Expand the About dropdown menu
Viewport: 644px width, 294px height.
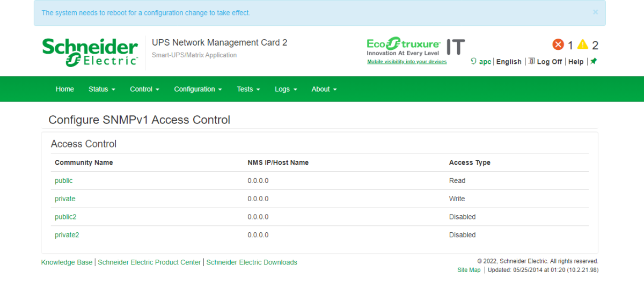click(x=324, y=89)
